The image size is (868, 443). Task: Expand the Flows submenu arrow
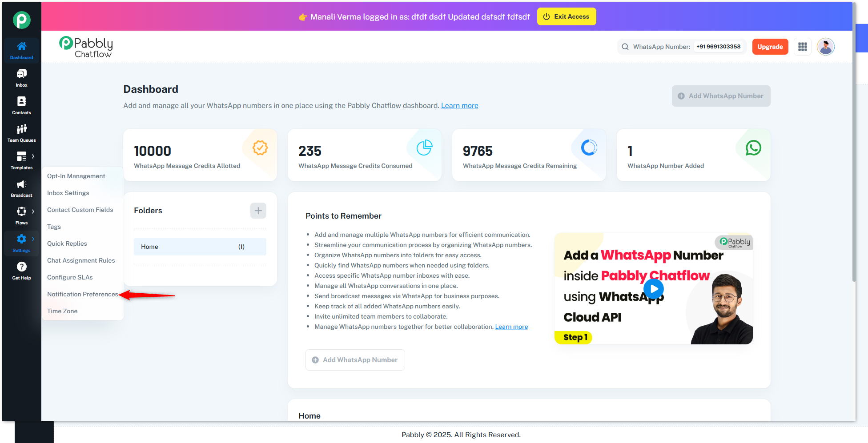[x=33, y=212]
